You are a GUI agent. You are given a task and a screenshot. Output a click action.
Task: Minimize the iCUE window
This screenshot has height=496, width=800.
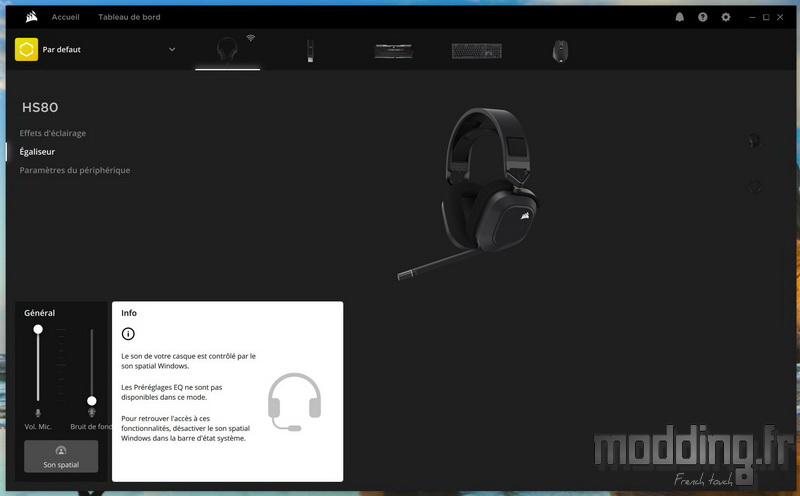point(752,17)
